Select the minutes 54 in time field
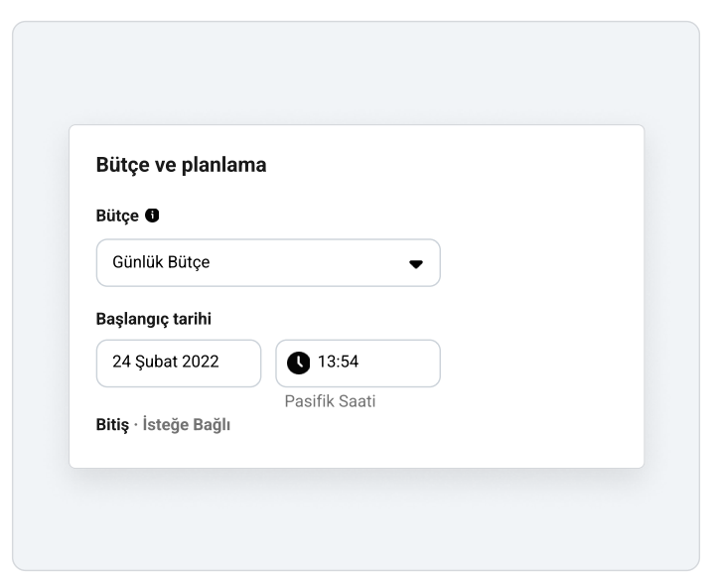Viewport: 718px width, 588px height. click(349, 362)
